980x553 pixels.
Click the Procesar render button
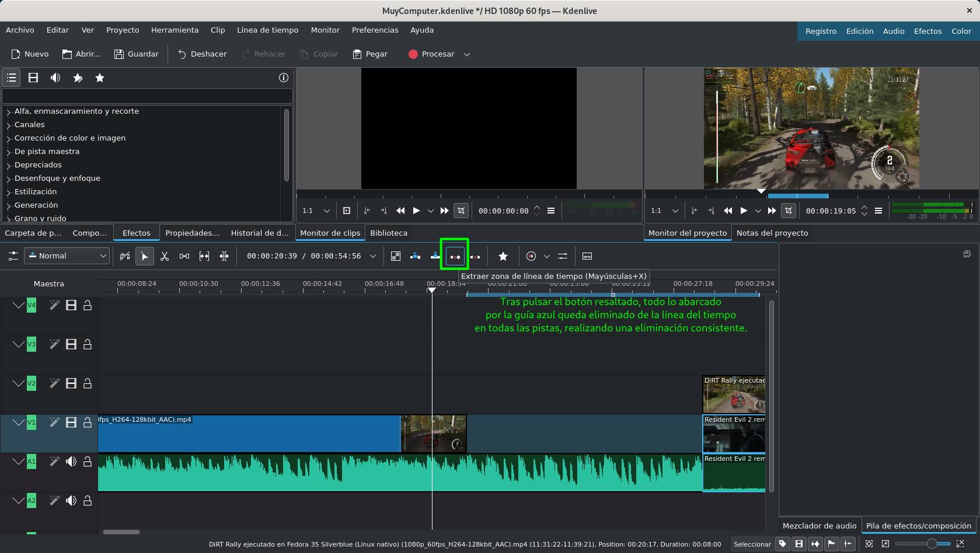point(431,54)
